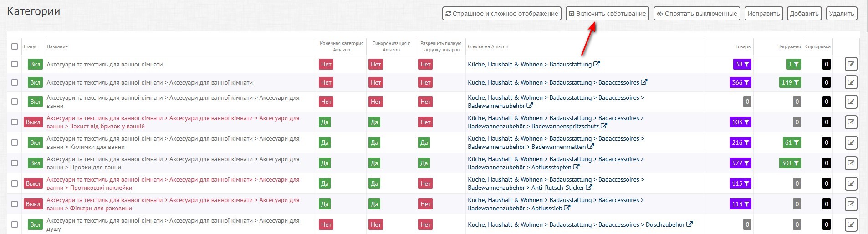Click Сортировка column header
This screenshot has width=868, height=234.
(x=817, y=46)
